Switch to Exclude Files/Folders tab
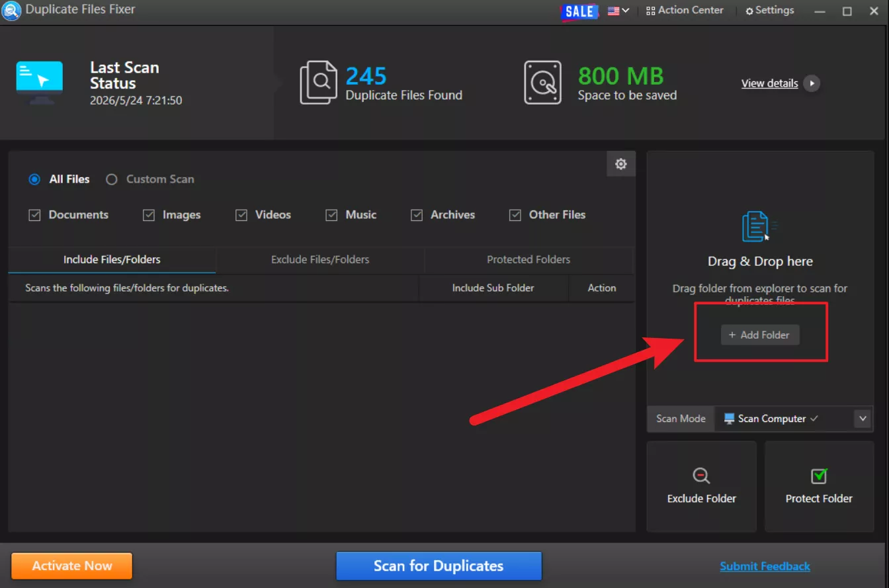Image resolution: width=889 pixels, height=588 pixels. (x=320, y=260)
